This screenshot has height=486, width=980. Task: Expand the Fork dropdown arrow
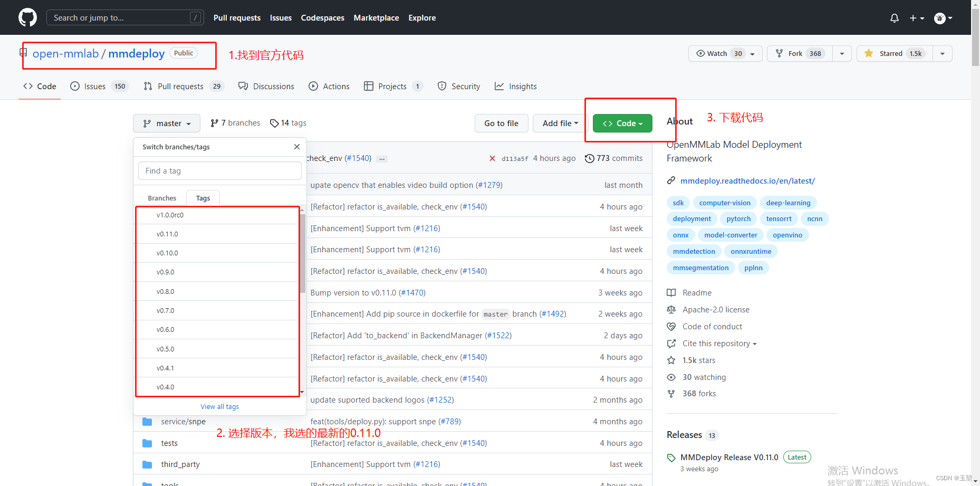[x=842, y=54]
